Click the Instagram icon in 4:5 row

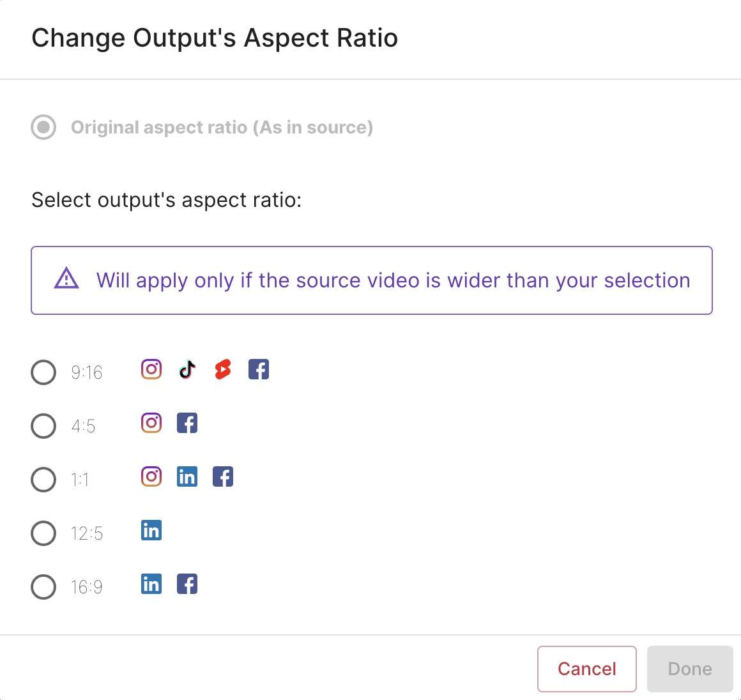coord(151,423)
